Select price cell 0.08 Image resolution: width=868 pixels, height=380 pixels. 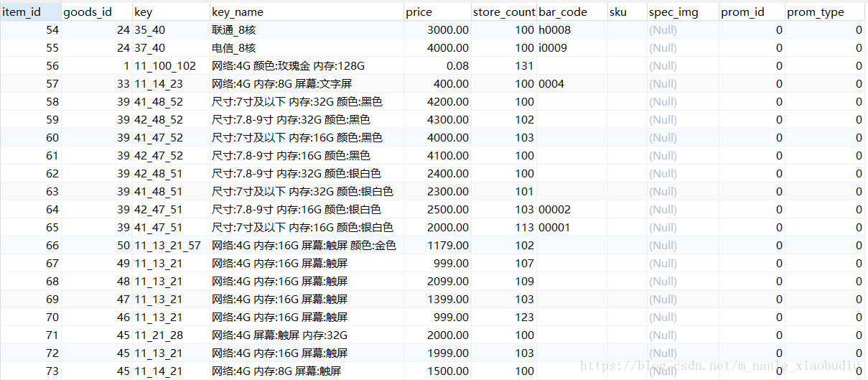[437, 65]
